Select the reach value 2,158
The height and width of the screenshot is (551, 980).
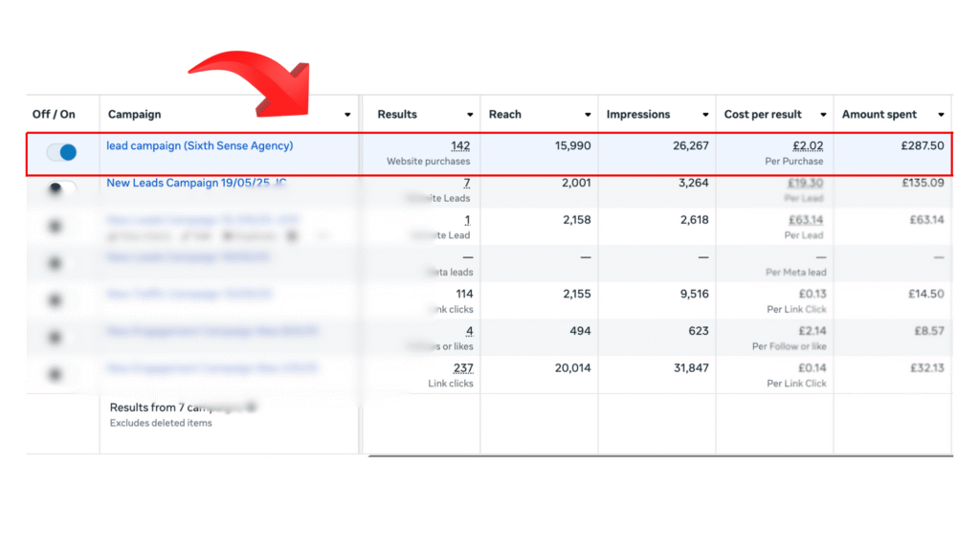tap(577, 220)
